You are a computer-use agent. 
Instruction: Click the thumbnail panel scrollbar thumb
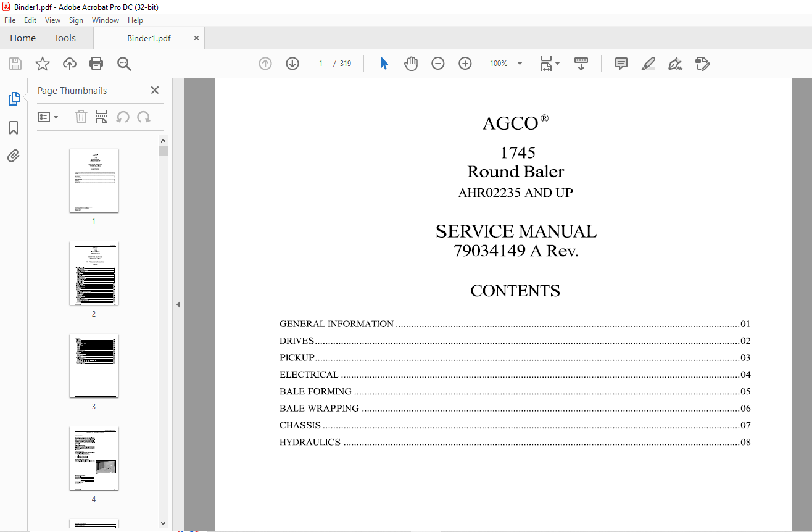[x=163, y=151]
